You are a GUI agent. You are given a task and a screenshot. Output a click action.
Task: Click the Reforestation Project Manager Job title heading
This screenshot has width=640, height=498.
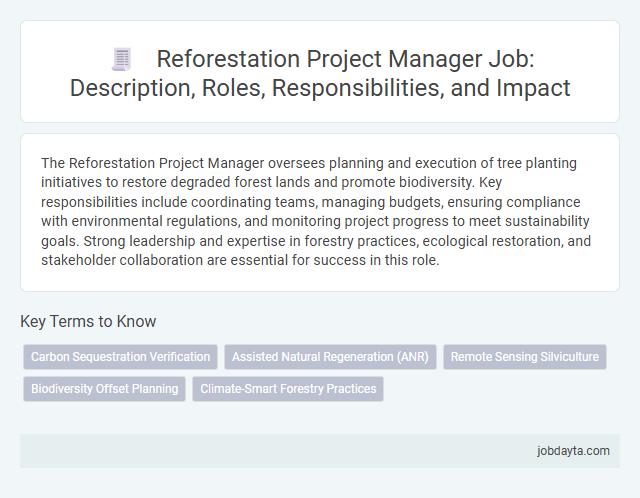[320, 73]
